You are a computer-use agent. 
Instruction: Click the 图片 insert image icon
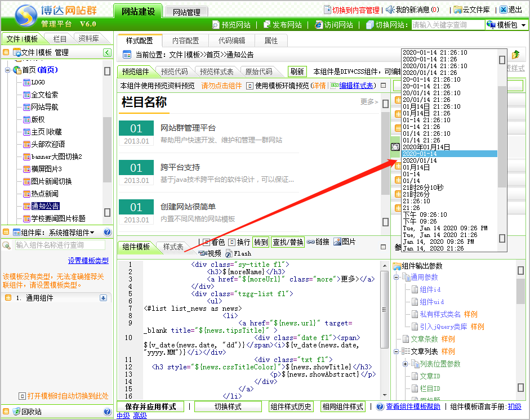pyautogui.click(x=337, y=242)
